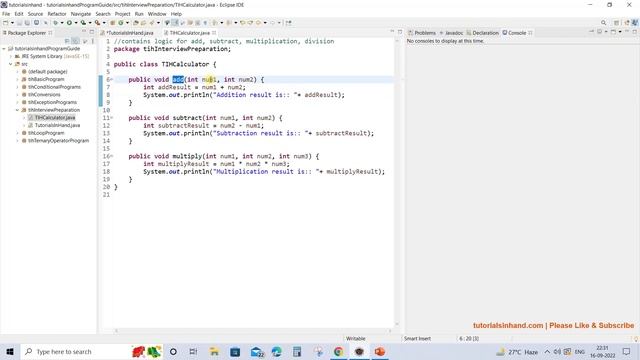Open the Display Selected Console dropdown
The width and height of the screenshot is (640, 360).
point(606,32)
